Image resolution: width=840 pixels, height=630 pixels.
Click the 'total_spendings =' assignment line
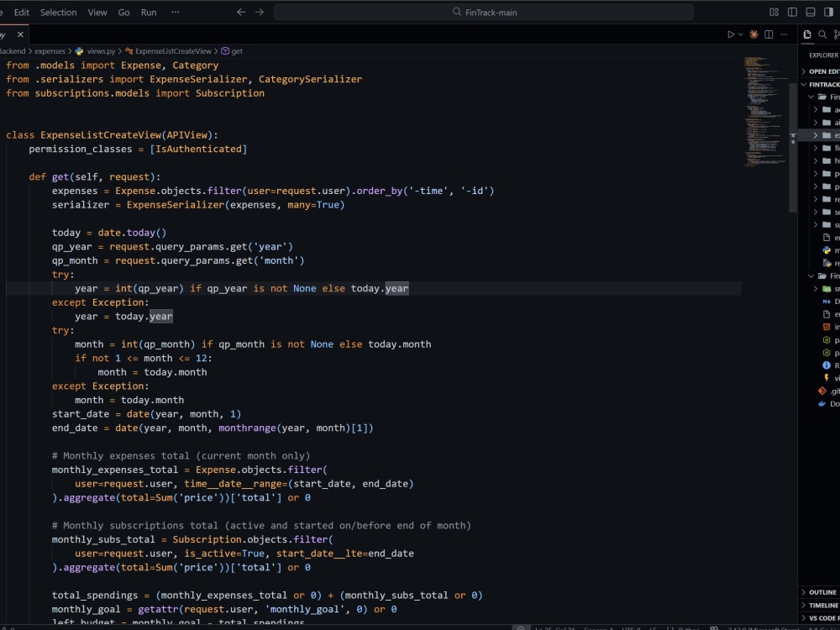(267, 596)
